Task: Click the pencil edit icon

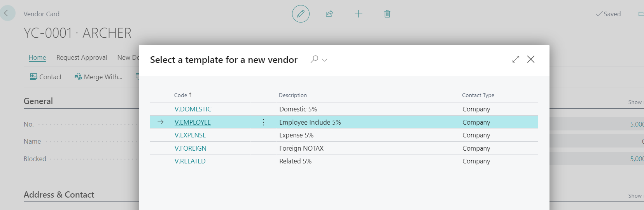Action: tap(301, 14)
